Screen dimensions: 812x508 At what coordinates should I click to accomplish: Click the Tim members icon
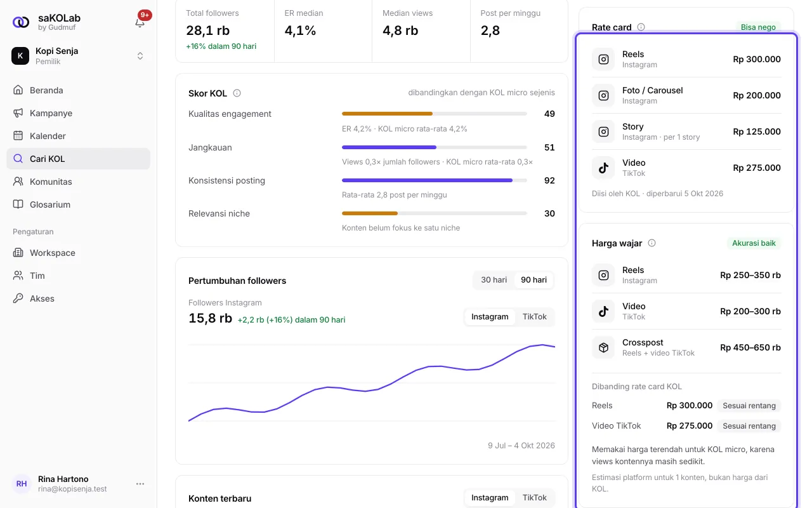18,276
